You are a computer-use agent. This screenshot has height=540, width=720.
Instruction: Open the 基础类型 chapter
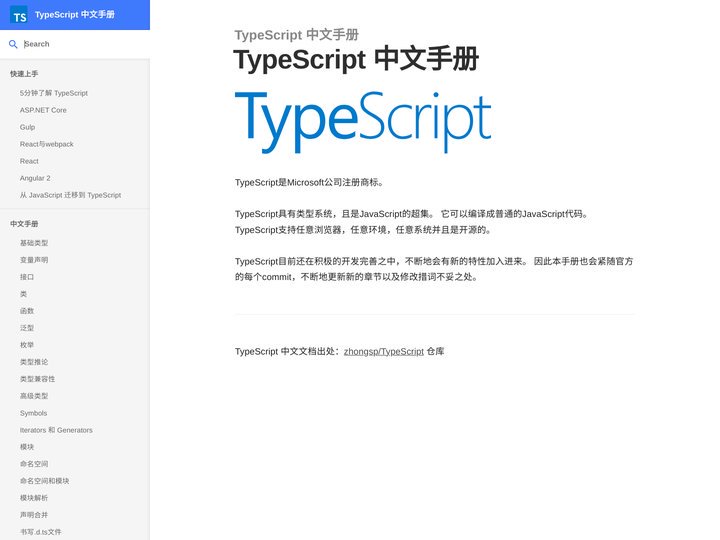[x=34, y=243]
